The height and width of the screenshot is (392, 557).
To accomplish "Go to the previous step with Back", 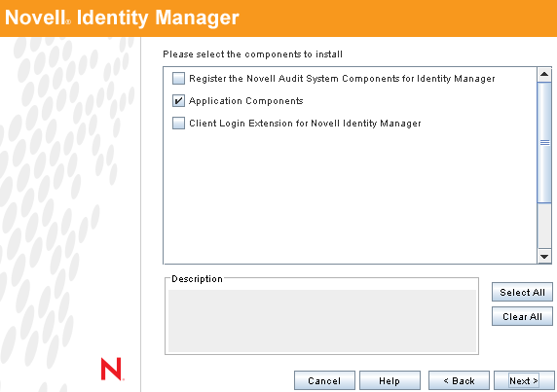I will point(459,380).
